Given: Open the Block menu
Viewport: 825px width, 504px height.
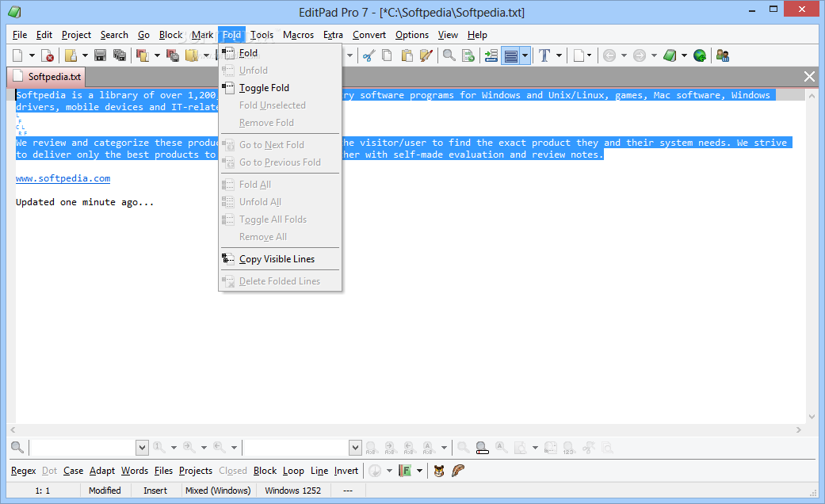Looking at the screenshot, I should pyautogui.click(x=170, y=35).
